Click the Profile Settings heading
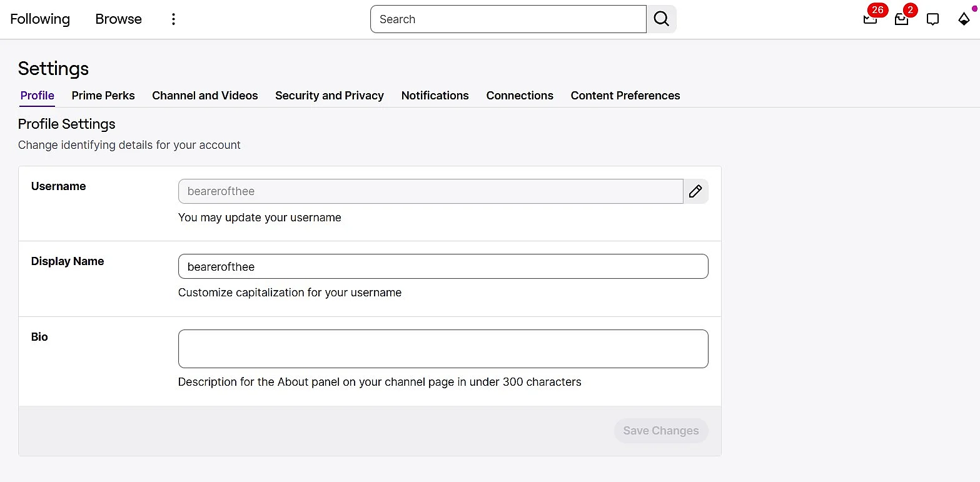The image size is (980, 482). (x=67, y=124)
